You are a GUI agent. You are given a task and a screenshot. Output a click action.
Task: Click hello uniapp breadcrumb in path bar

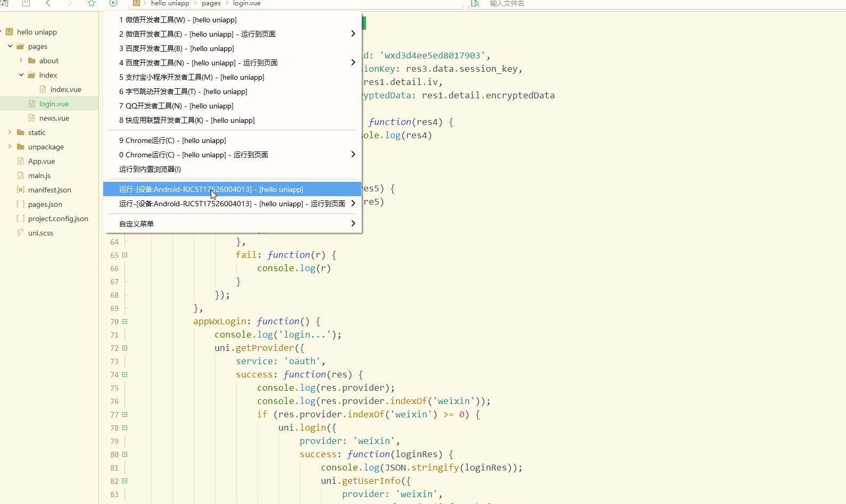(170, 3)
